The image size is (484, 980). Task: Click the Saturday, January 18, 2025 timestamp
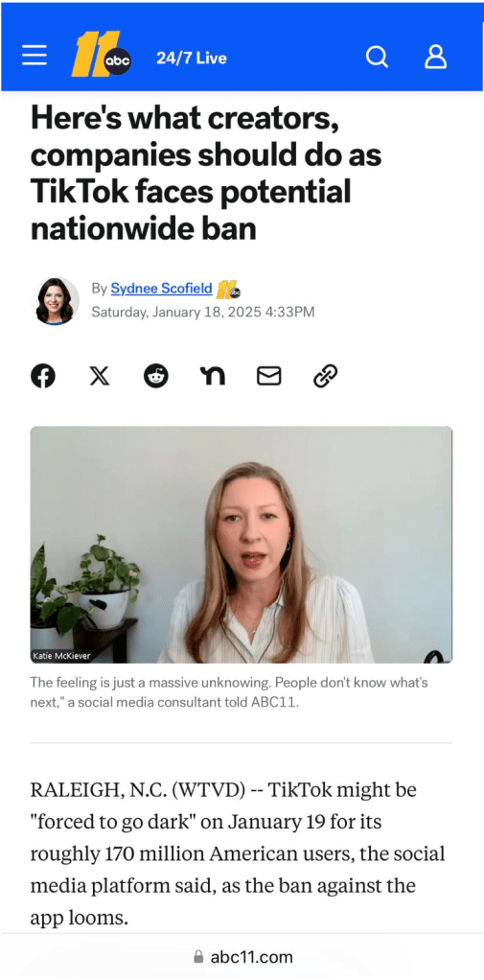click(203, 312)
